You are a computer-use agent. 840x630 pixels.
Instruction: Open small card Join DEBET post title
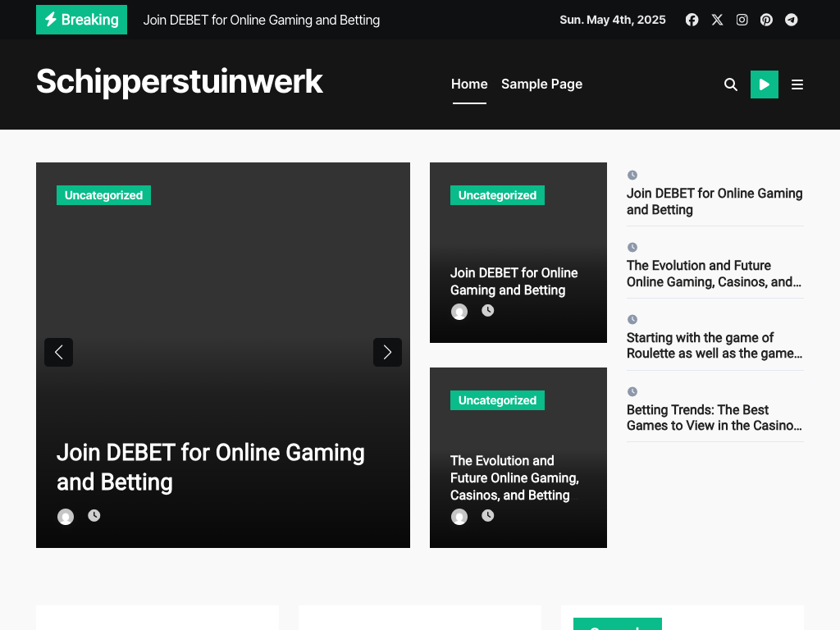(514, 281)
